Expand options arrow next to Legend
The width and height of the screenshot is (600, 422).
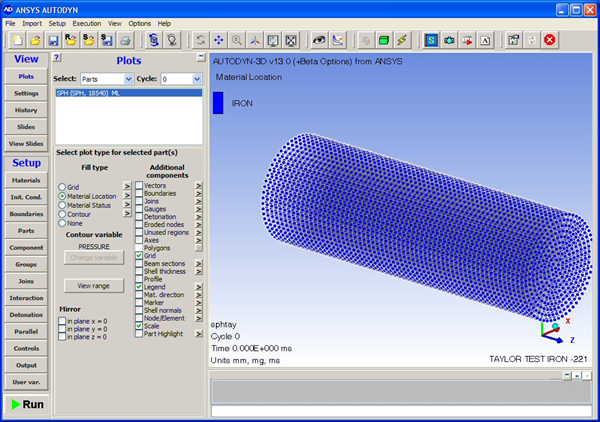198,287
